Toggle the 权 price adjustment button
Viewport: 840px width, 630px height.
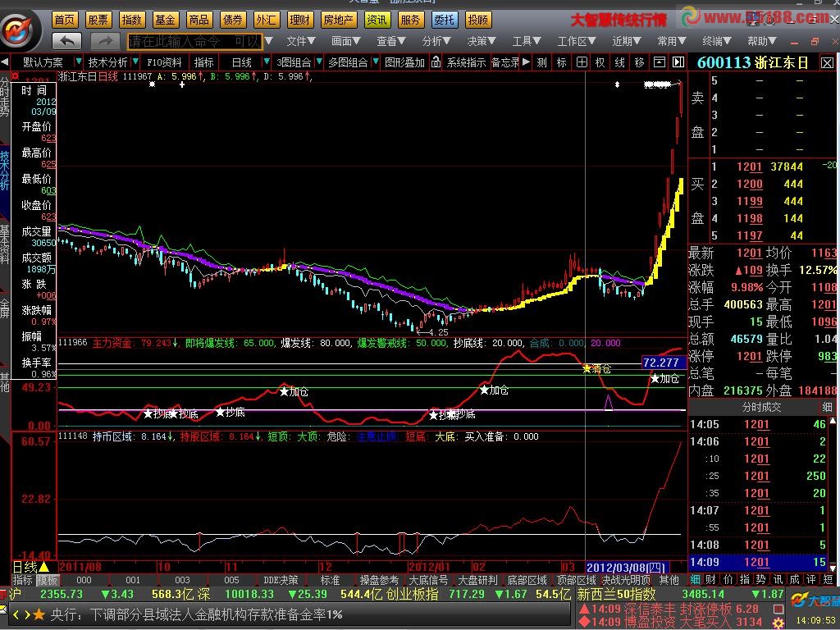[x=600, y=62]
